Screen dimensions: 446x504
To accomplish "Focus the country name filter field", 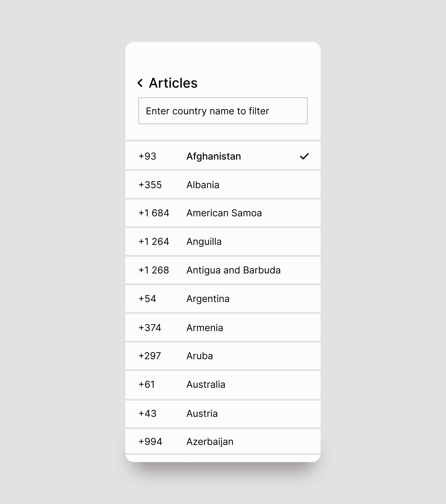I will 223,111.
